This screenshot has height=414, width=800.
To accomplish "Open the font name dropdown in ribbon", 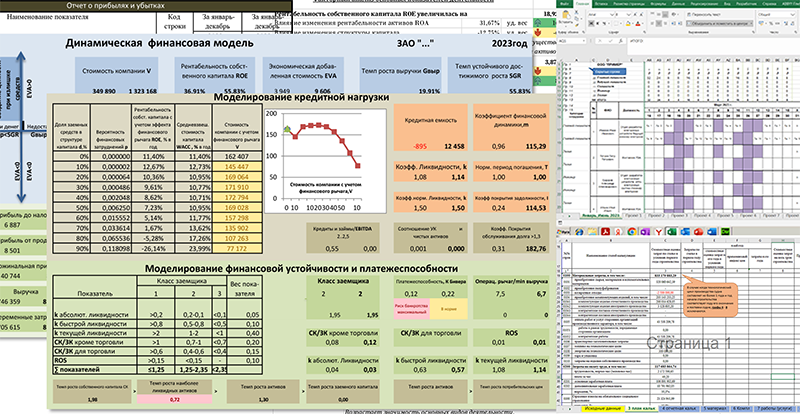I will [612, 14].
